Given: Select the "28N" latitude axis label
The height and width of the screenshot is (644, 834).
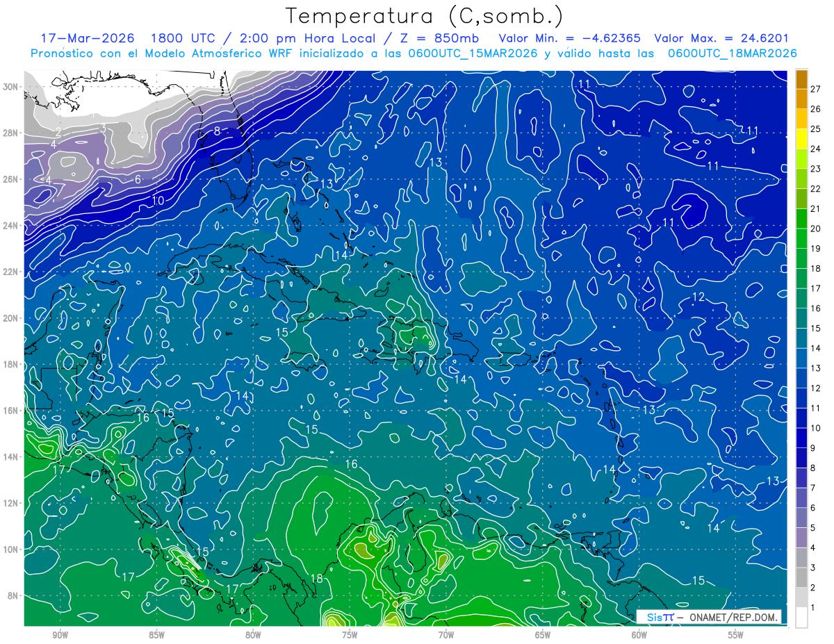Looking at the screenshot, I should point(11,133).
